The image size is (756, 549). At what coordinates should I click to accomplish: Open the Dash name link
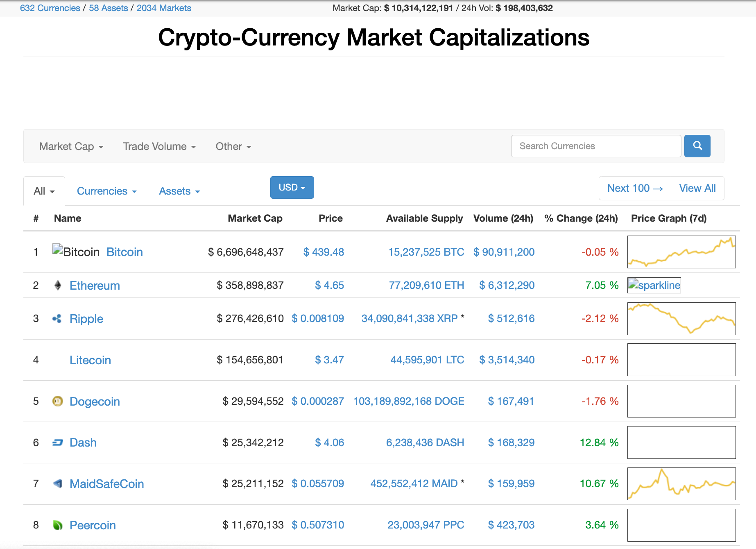[83, 442]
